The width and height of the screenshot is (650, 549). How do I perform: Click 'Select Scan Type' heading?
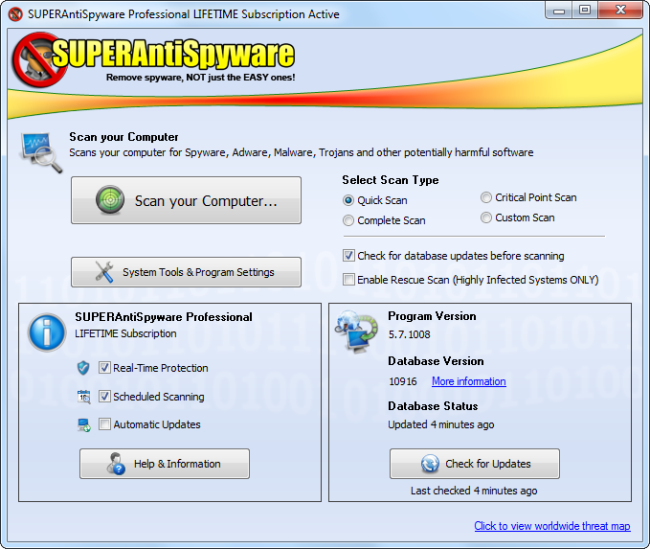pos(390,180)
